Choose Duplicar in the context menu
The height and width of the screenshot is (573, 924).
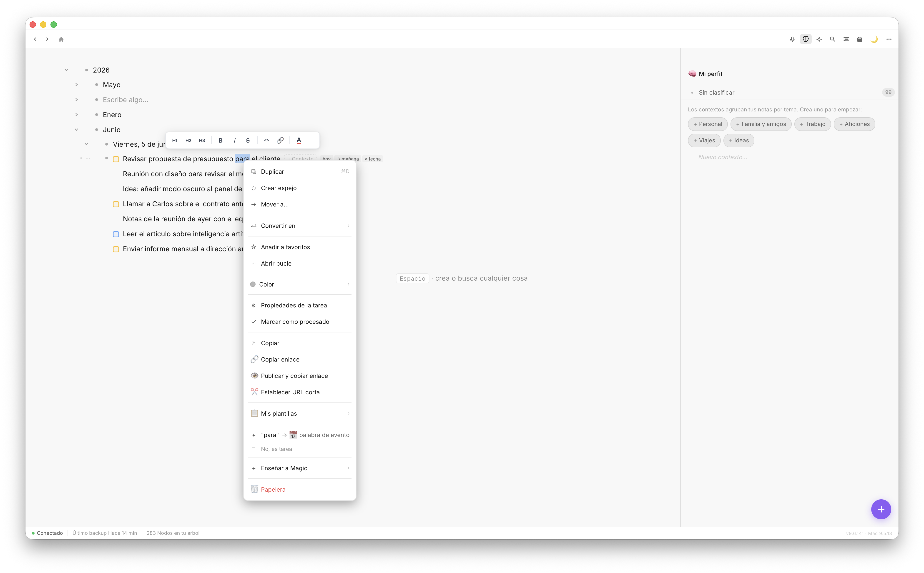tap(300, 172)
